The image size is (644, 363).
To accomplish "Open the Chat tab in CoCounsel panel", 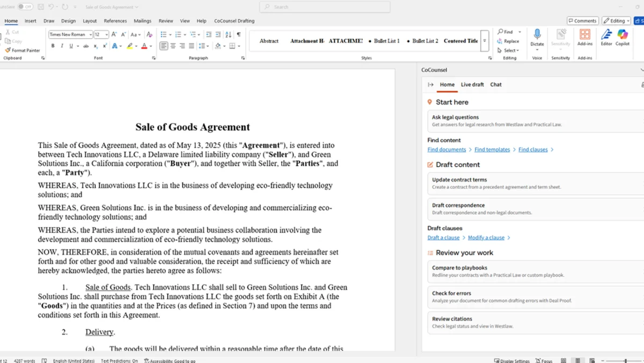I will pyautogui.click(x=495, y=84).
